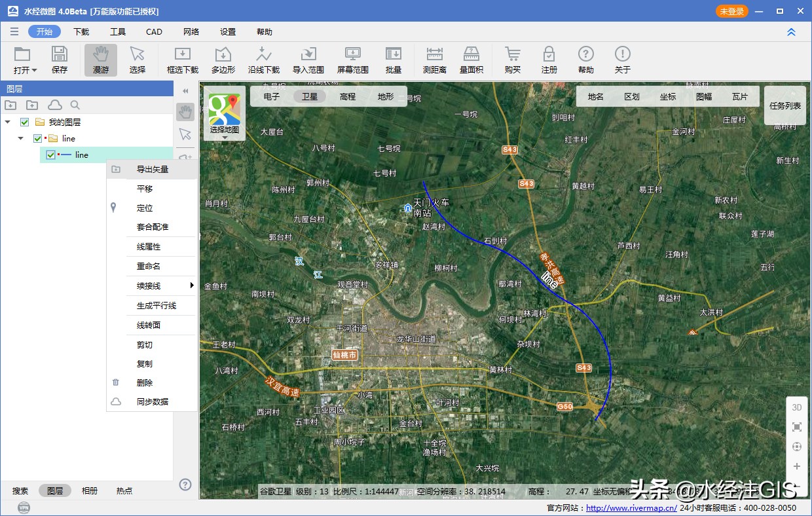The width and height of the screenshot is (812, 516).
Task: Collapse the 我的图层 tree node
Action: tap(8, 122)
